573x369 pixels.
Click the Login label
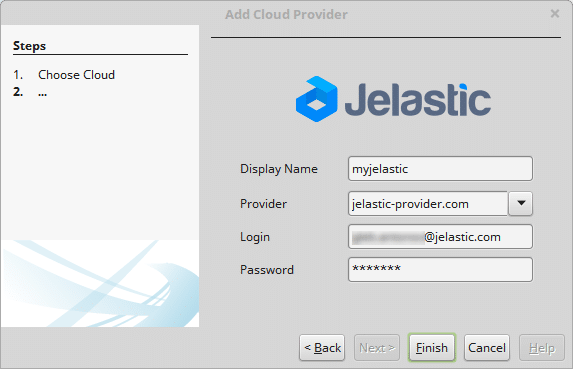click(255, 237)
